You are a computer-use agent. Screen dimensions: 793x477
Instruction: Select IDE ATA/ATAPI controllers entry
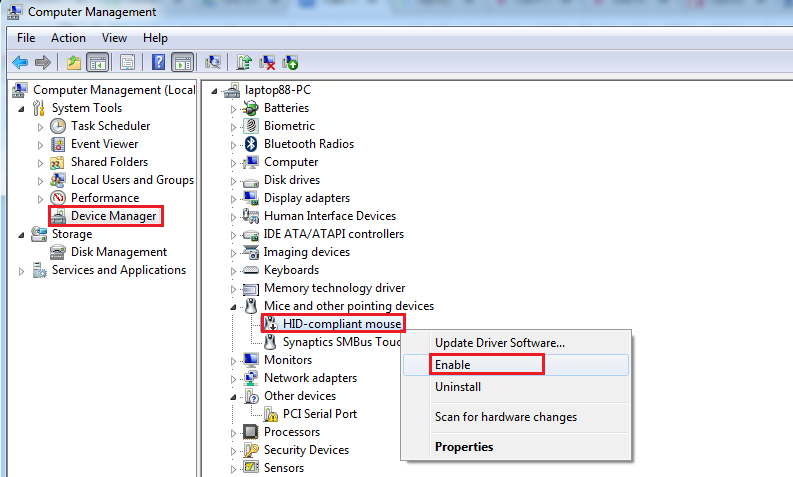click(334, 234)
